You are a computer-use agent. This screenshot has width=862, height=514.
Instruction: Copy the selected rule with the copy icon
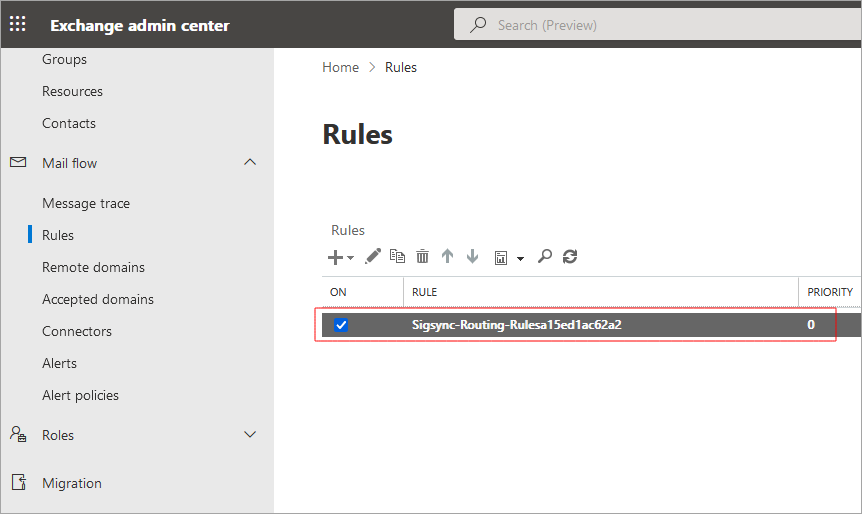tap(397, 256)
